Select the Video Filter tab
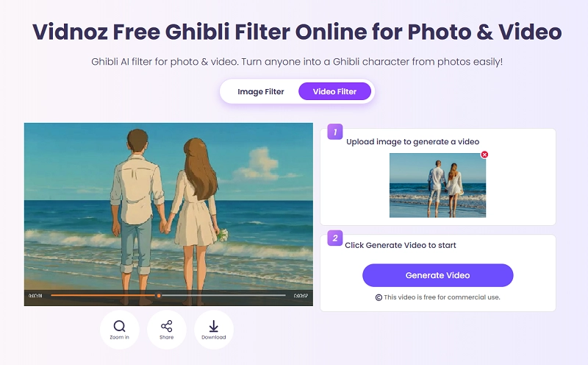Screen dimensions: 588x365 [x=334, y=92]
